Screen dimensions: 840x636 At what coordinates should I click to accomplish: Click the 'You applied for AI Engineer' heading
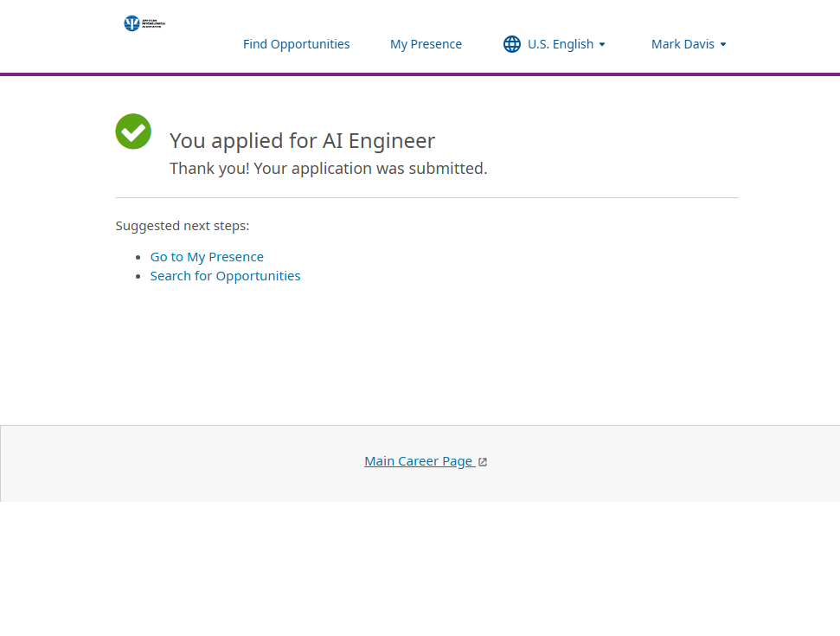pyautogui.click(x=302, y=140)
